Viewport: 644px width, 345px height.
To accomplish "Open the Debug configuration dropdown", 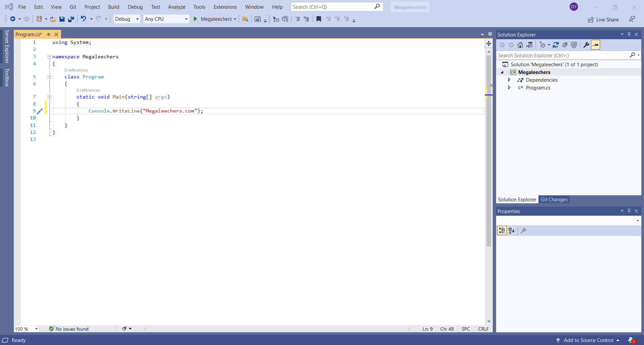I will 127,19.
